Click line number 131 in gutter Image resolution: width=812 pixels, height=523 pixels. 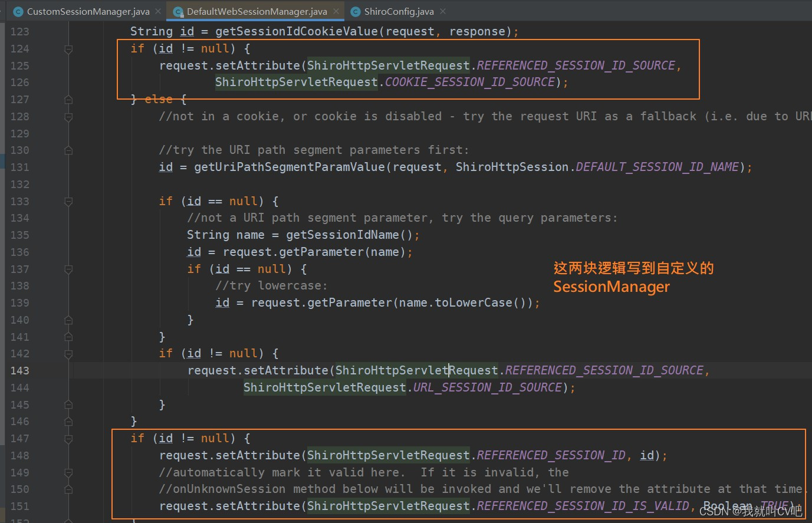19,167
